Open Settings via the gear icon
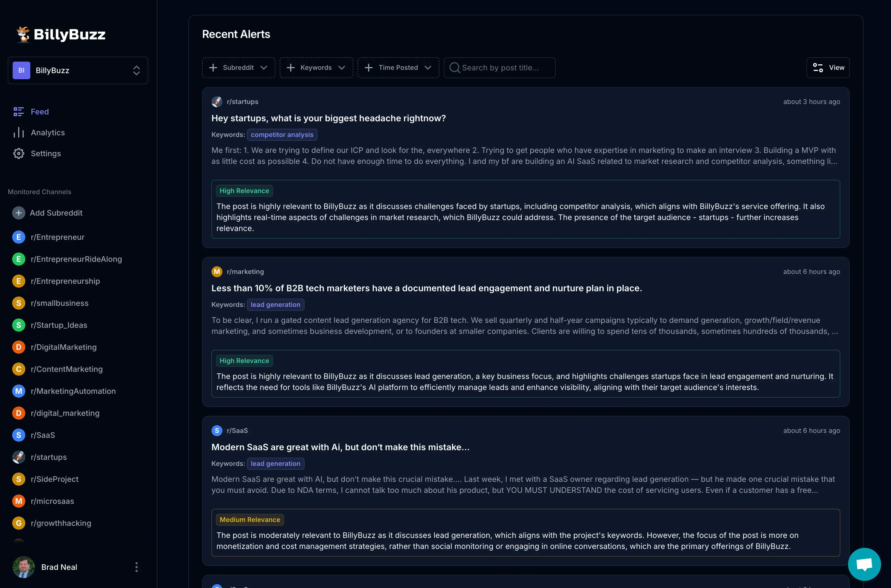This screenshot has height=588, width=891. point(18,153)
